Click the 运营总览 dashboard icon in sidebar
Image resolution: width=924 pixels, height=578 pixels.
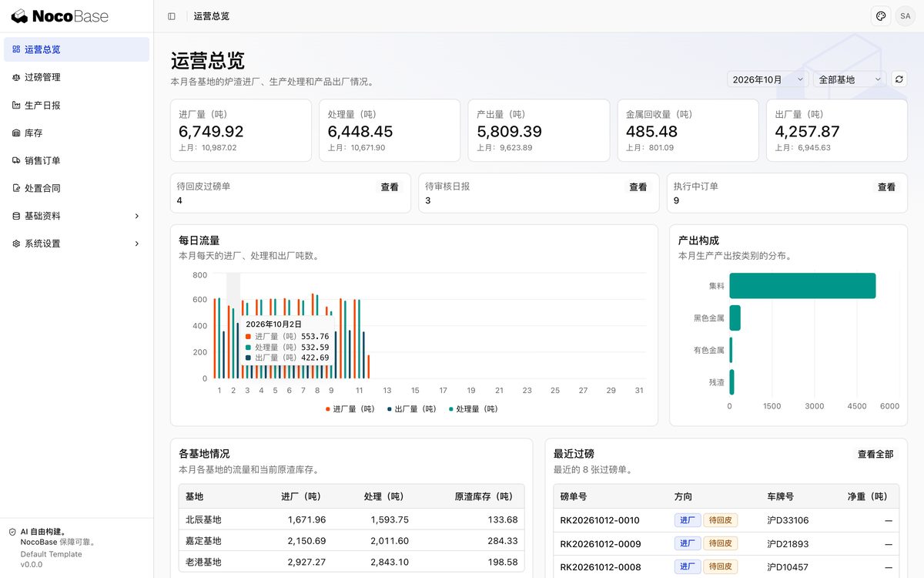click(16, 49)
